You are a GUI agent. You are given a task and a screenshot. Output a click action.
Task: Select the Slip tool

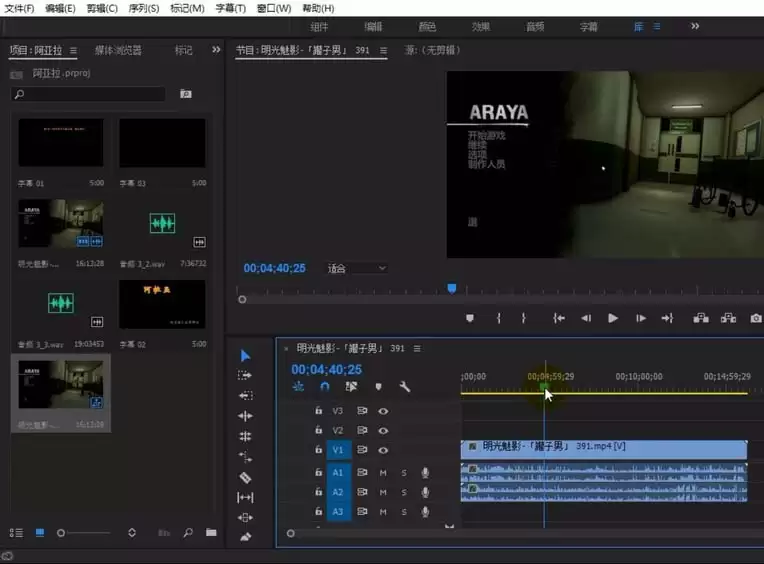245,497
